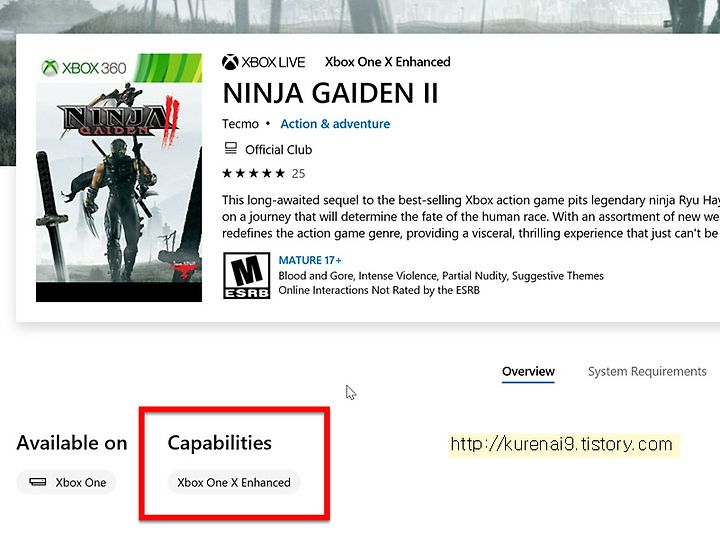The width and height of the screenshot is (720, 533).
Task: Open the MATURE 17+ rating link
Action: click(x=310, y=260)
